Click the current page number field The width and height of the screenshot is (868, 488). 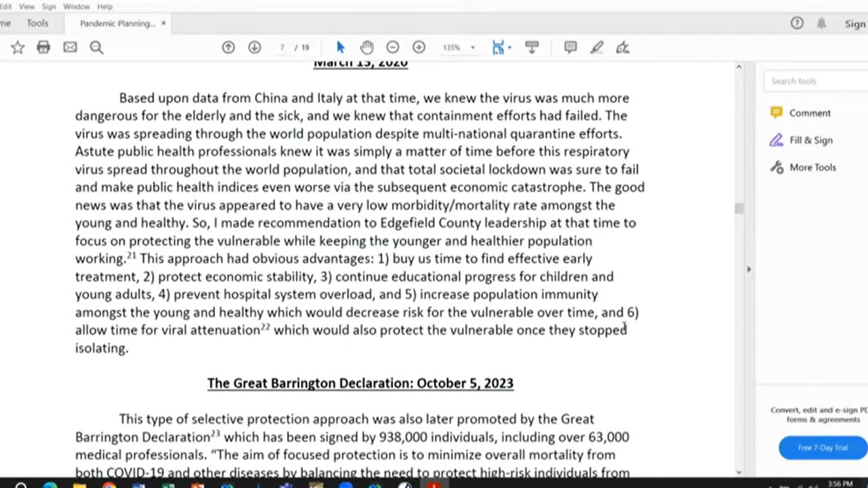[282, 47]
